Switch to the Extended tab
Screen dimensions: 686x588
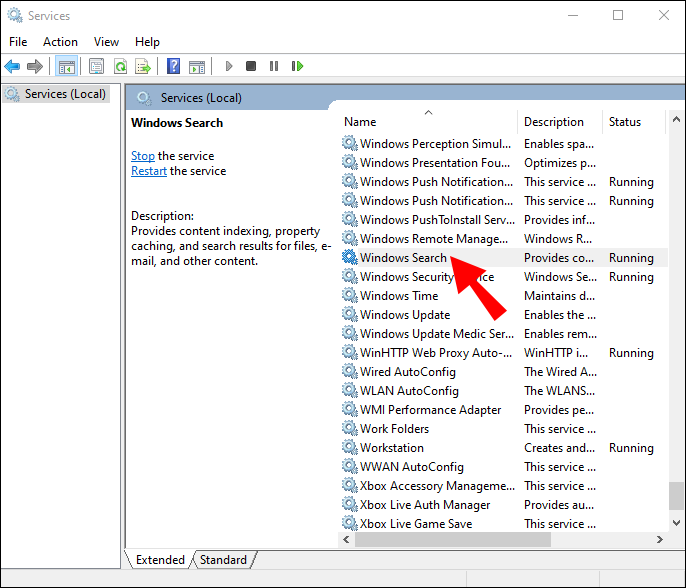[160, 560]
